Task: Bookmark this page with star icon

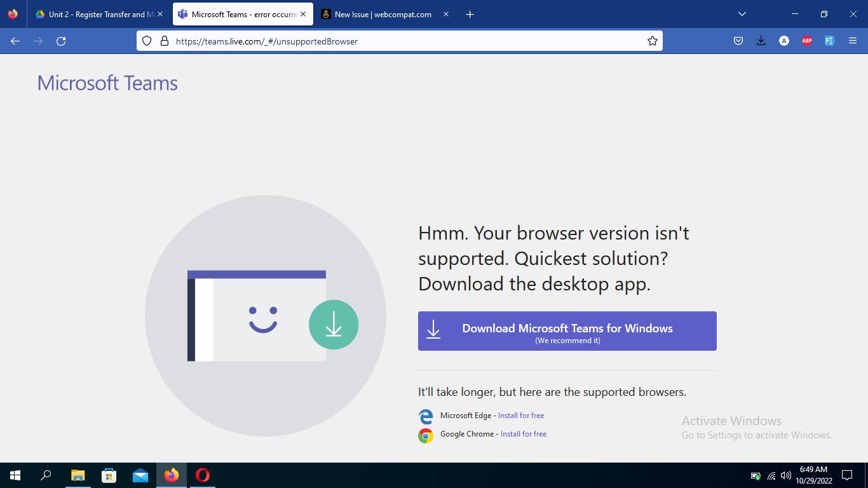Action: pos(652,41)
